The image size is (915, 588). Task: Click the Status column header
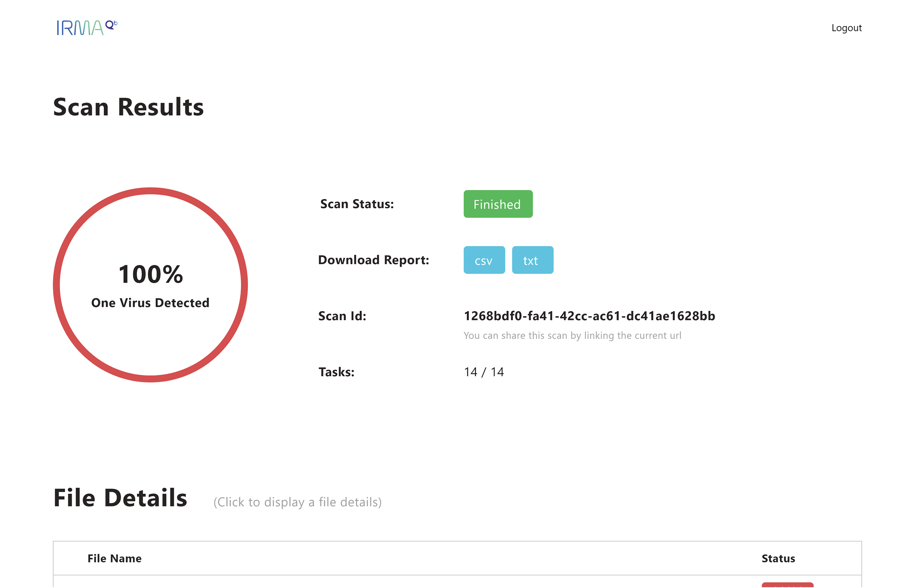coord(778,559)
